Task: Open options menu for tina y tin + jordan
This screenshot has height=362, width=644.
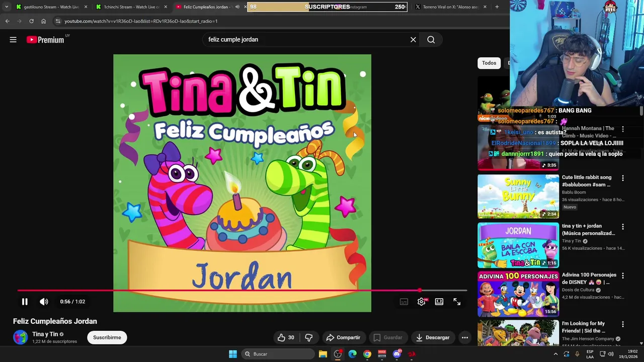Action: (x=623, y=227)
